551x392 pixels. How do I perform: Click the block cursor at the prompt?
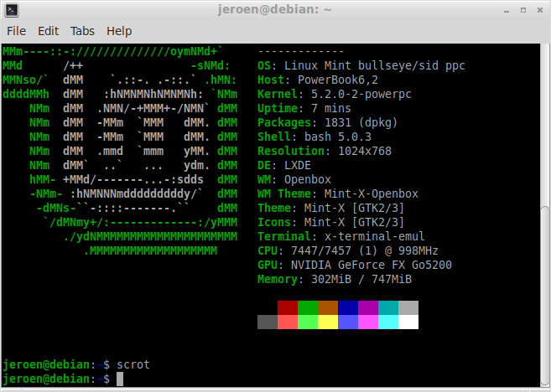(x=120, y=379)
